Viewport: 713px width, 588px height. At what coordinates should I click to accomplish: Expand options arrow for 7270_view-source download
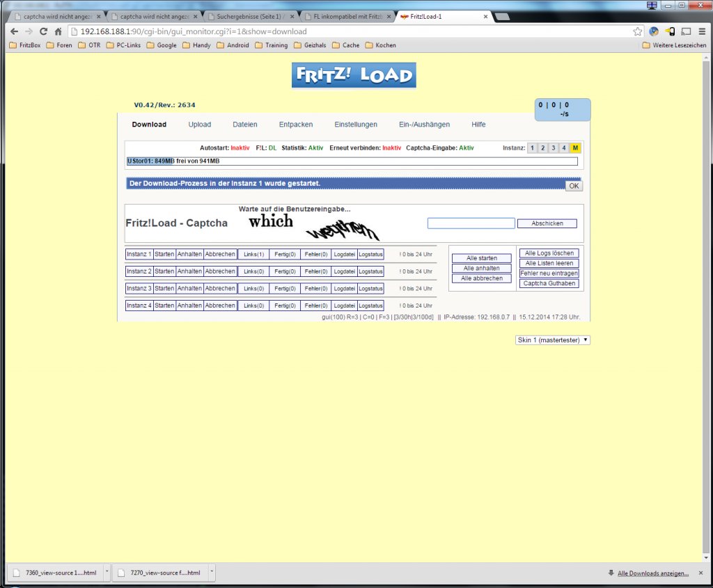click(x=212, y=573)
